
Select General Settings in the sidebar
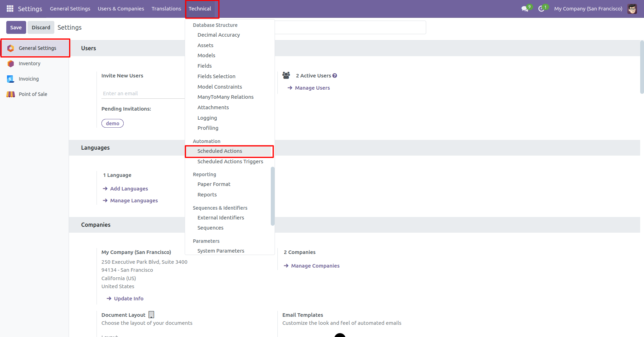[35, 48]
